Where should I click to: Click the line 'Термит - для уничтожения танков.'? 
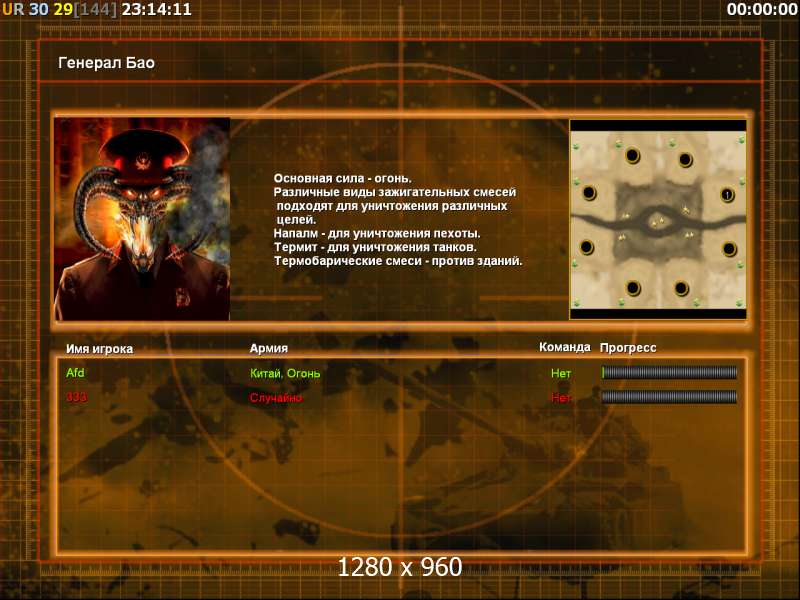point(375,247)
